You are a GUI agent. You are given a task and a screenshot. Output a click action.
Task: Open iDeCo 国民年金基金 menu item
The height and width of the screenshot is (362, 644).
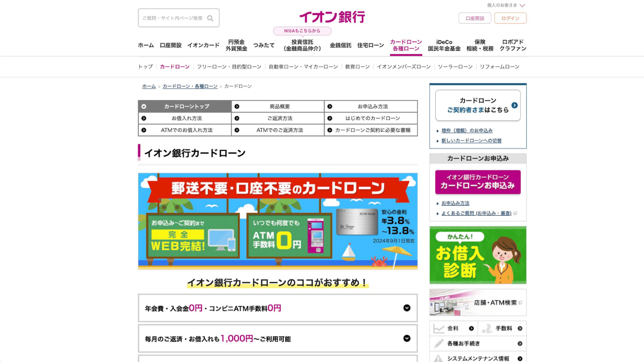point(444,45)
